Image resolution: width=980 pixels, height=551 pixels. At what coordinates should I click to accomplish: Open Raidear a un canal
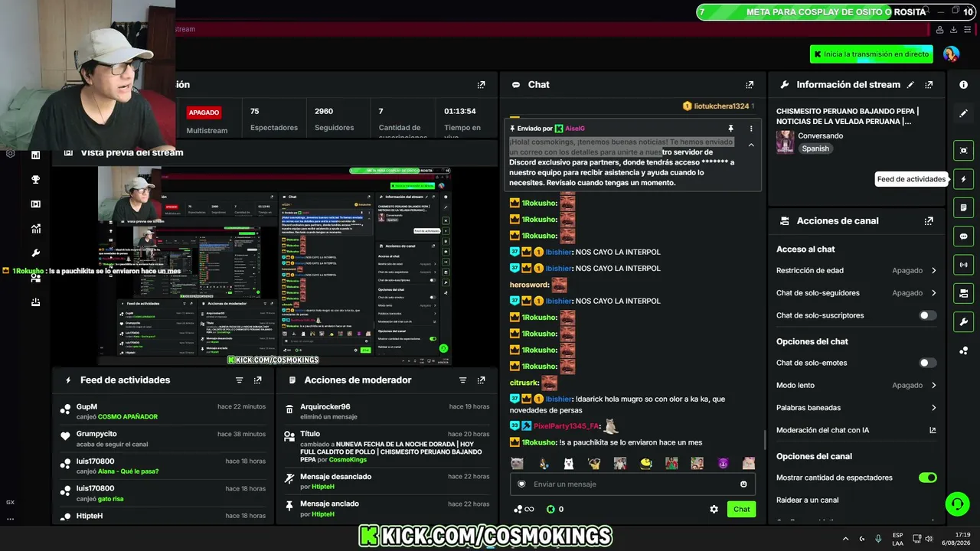[857, 500]
